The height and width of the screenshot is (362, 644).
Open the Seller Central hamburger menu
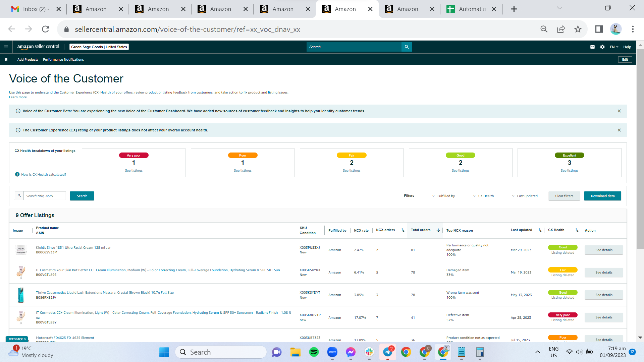tap(6, 47)
